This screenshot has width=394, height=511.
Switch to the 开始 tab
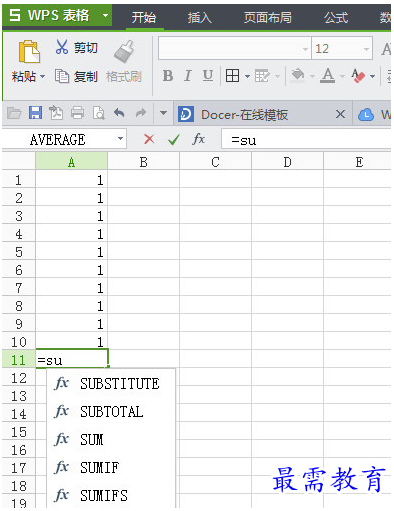point(144,17)
